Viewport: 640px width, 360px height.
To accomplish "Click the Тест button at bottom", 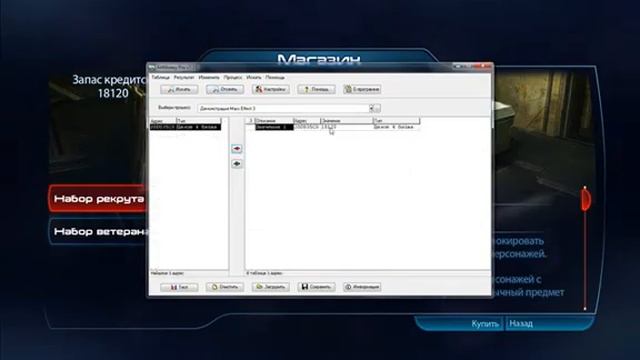I will click(x=179, y=287).
